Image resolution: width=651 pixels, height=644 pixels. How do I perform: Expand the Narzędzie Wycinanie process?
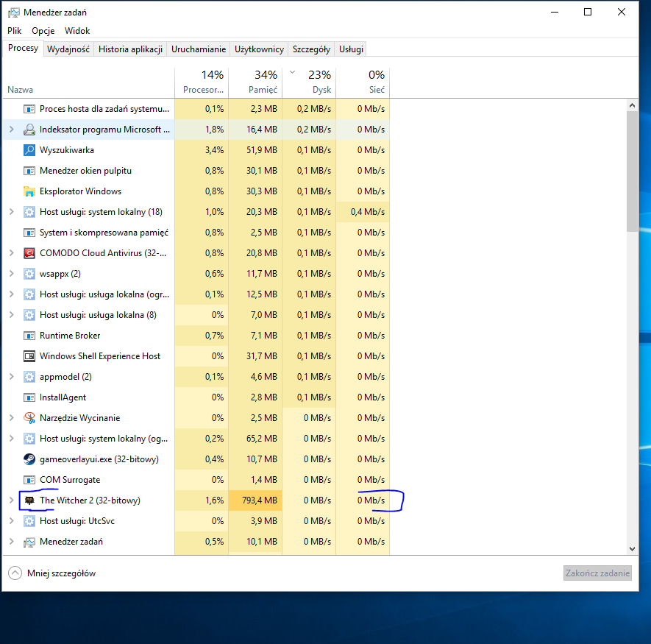[12, 418]
